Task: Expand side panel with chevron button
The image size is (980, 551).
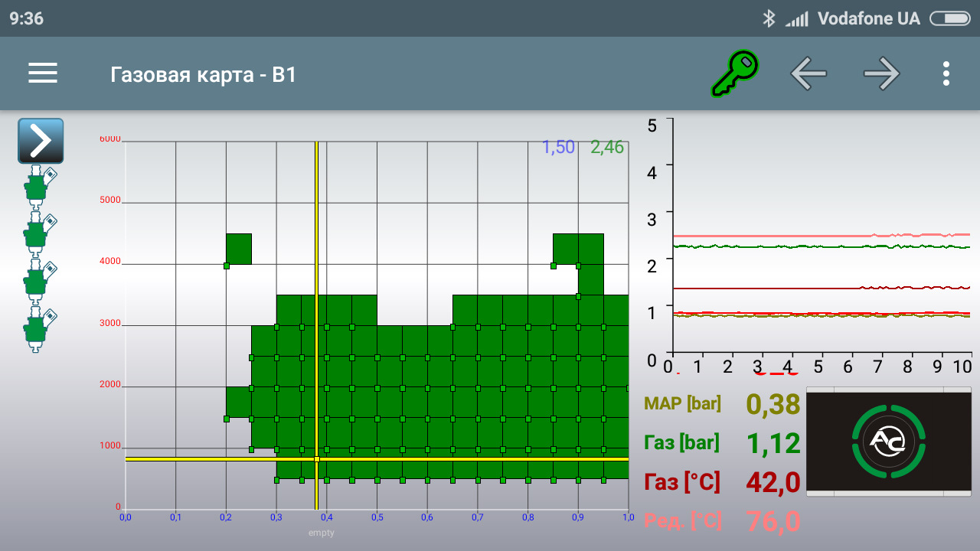Action: [x=41, y=141]
